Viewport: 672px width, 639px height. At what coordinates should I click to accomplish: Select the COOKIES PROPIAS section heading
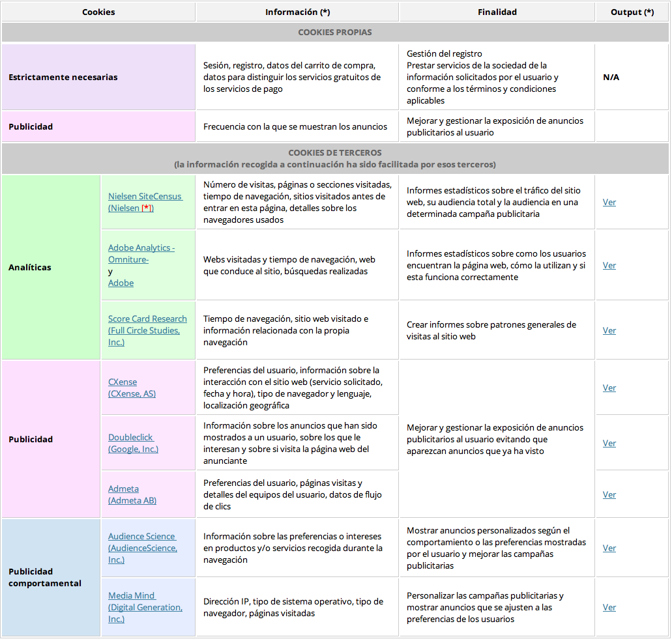coord(335,32)
